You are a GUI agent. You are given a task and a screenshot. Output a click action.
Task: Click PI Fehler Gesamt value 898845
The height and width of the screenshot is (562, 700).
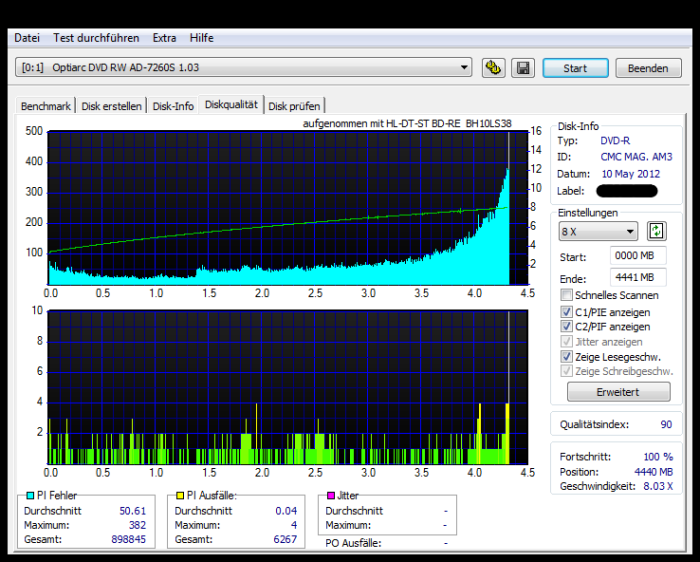pos(129,539)
